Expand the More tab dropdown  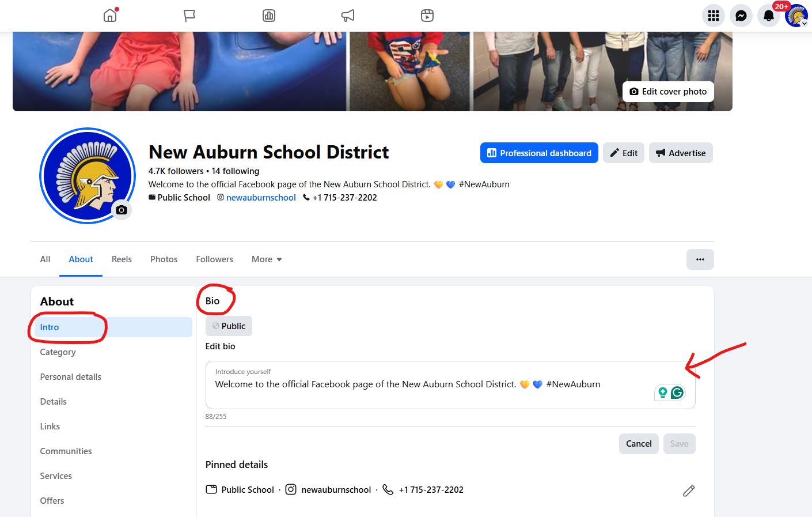[267, 259]
